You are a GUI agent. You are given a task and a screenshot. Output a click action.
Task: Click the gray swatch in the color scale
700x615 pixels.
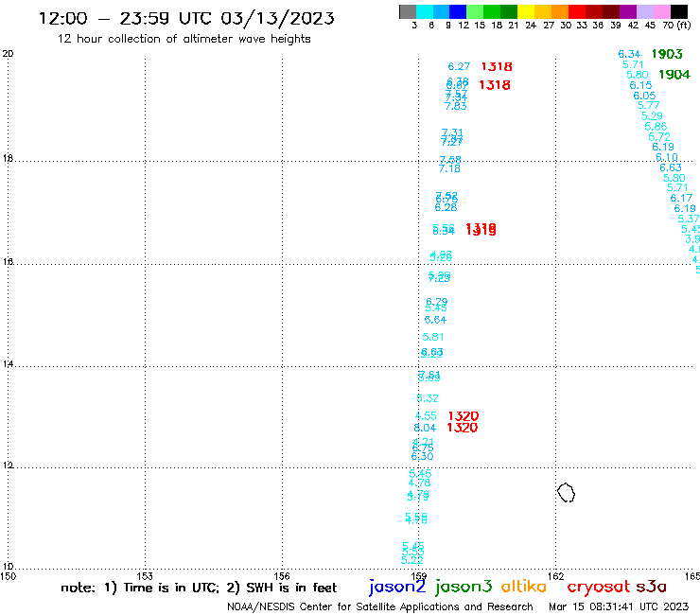[408, 11]
